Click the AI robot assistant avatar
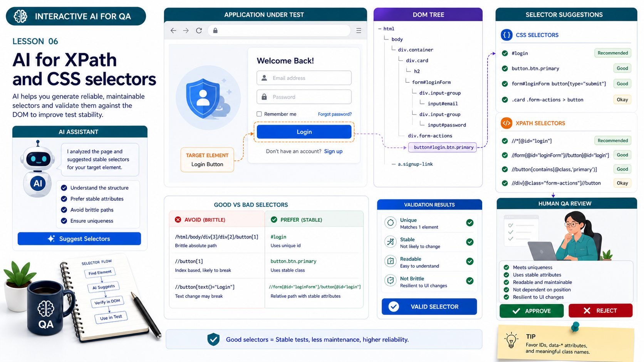The height and width of the screenshot is (362, 644). tap(37, 169)
